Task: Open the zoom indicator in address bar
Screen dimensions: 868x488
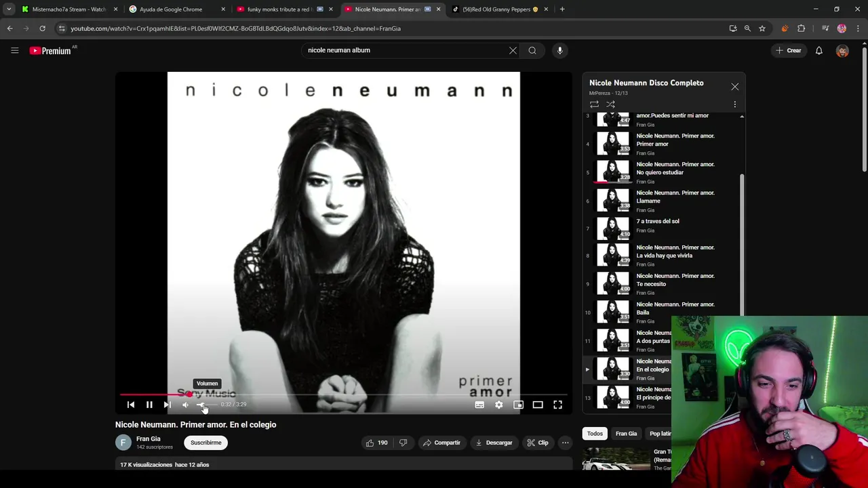Action: [747, 28]
